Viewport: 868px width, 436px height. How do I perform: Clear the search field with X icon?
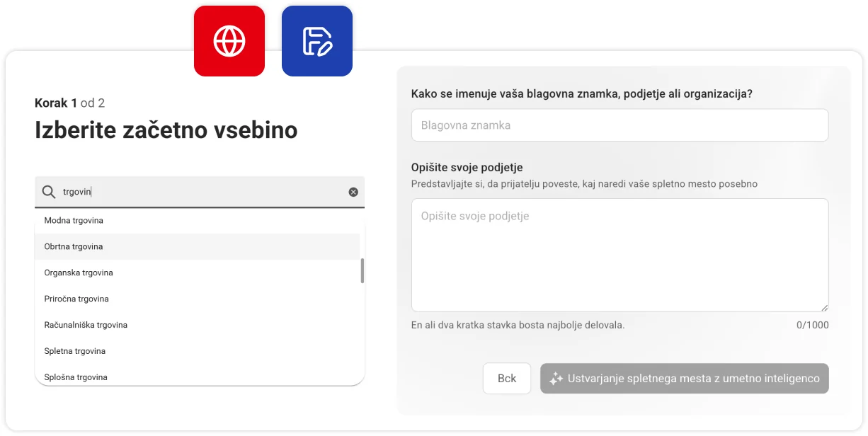(353, 192)
